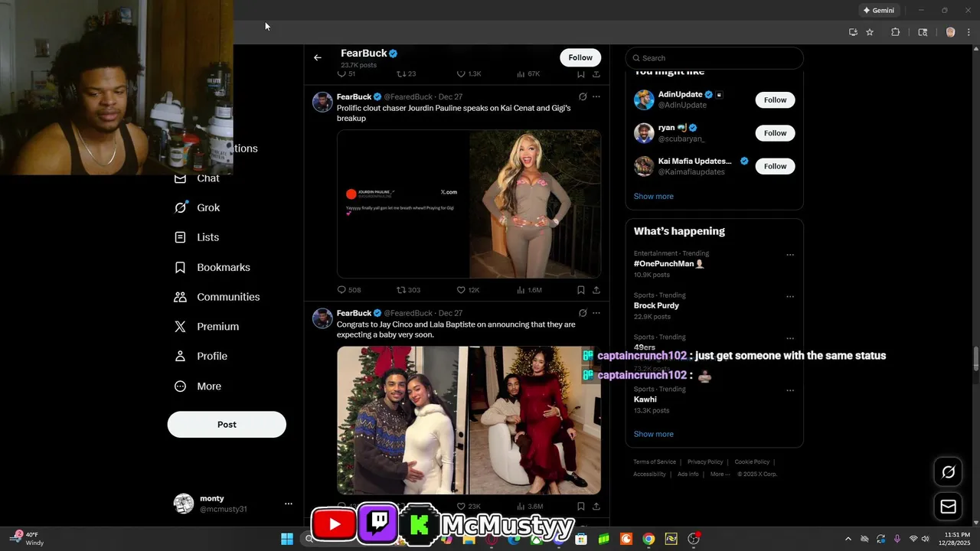Open Premium in the sidebar
This screenshot has width=980, height=551.
pos(207,327)
